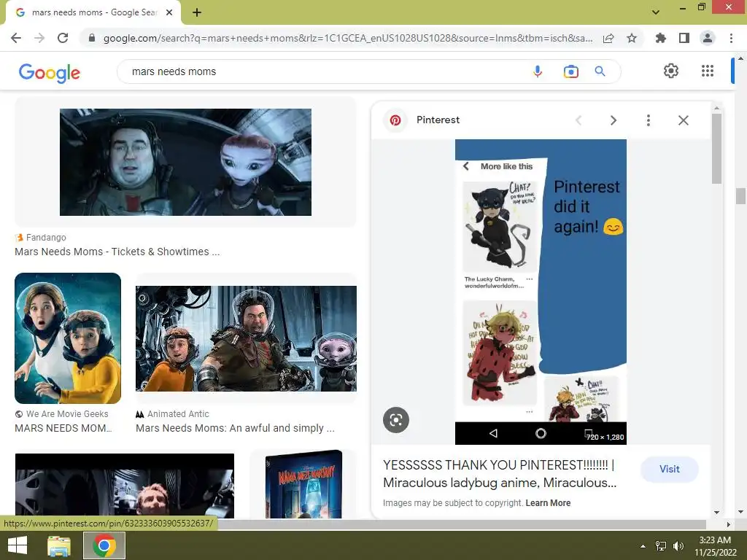The width and height of the screenshot is (747, 560).
Task: Click the lock icon in address bar
Action: pos(92,38)
